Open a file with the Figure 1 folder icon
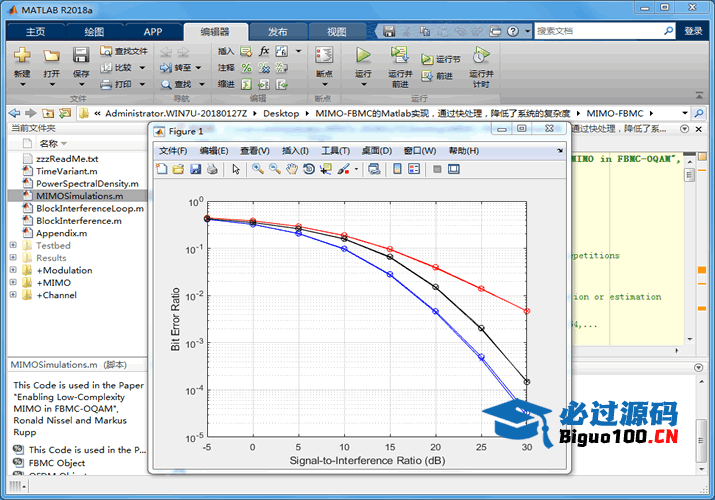Viewport: 715px width, 500px height. pyautogui.click(x=179, y=169)
